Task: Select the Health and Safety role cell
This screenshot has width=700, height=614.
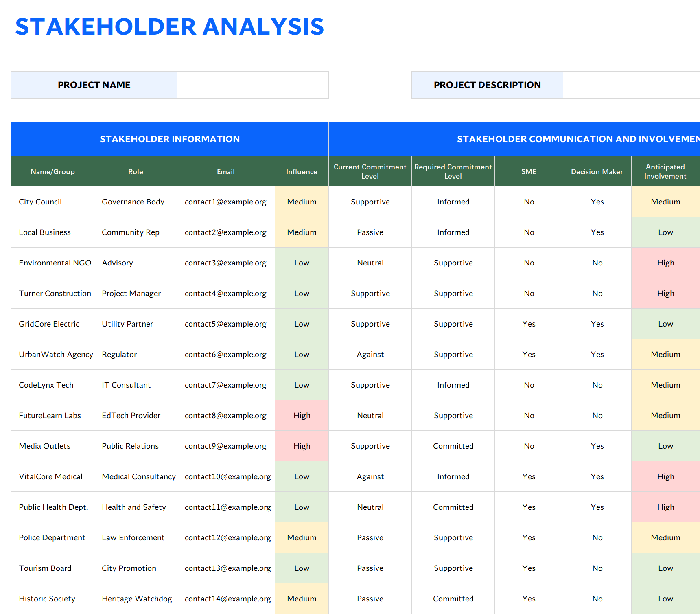Action: (x=136, y=507)
